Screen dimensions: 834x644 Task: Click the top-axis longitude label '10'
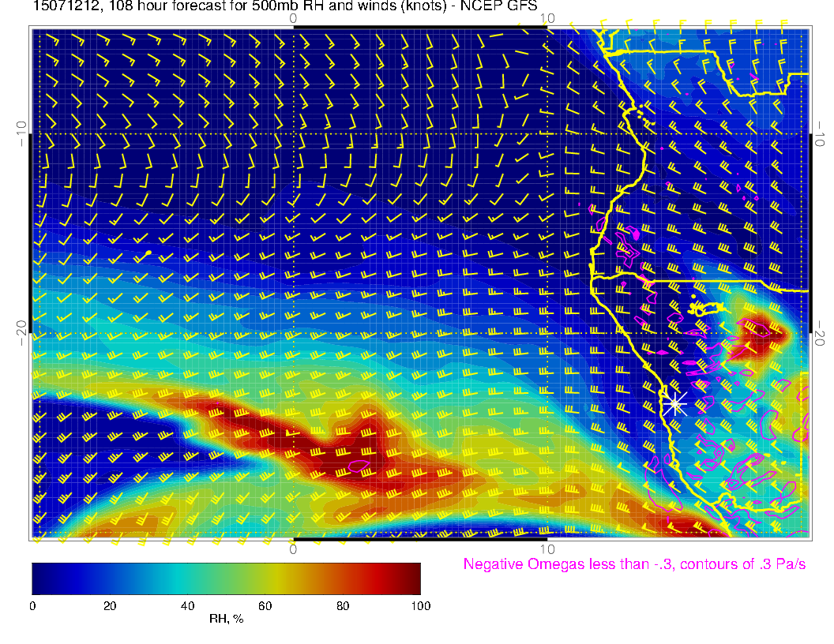547,19
